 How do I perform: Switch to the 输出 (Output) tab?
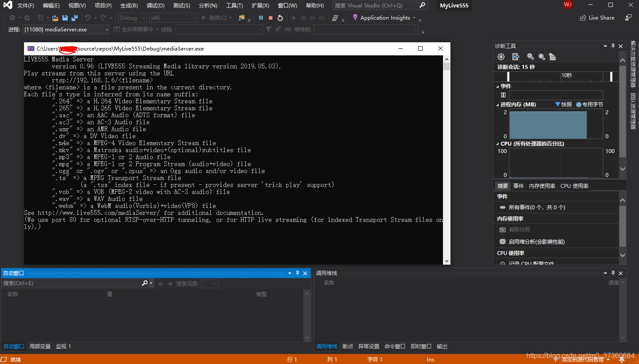(442, 347)
